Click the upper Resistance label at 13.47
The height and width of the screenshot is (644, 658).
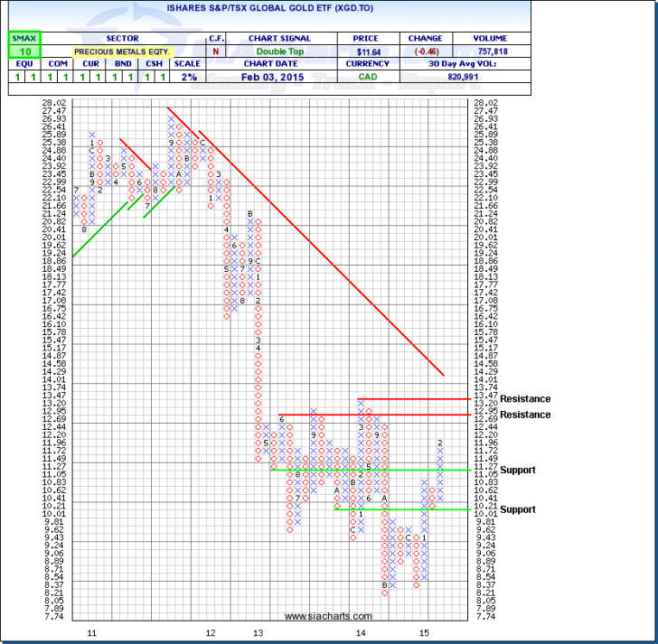click(525, 398)
